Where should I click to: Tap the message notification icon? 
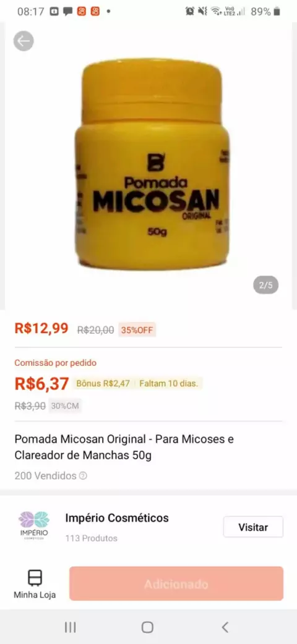pyautogui.click(x=67, y=12)
